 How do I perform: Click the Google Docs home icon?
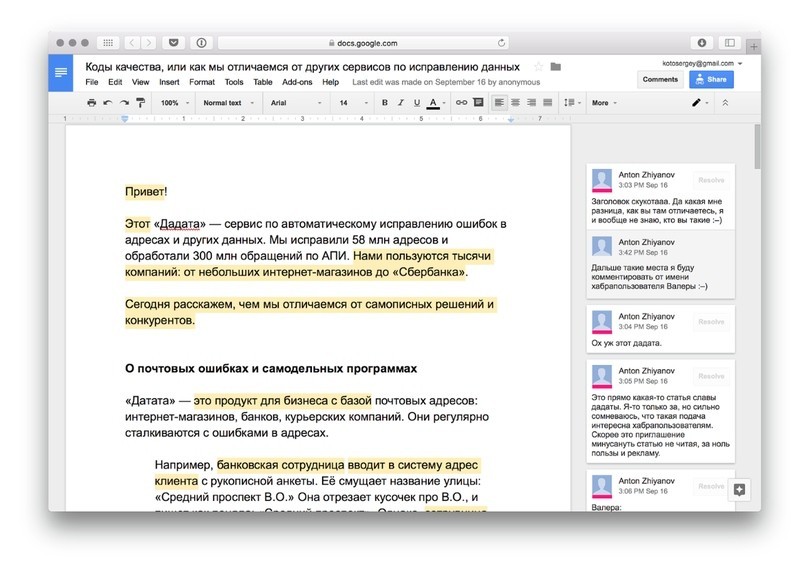tap(61, 73)
